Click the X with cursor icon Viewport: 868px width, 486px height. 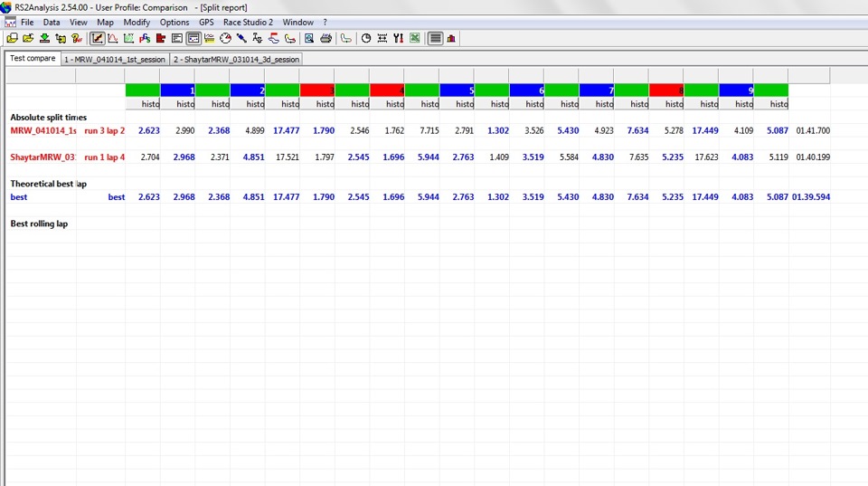[258, 38]
